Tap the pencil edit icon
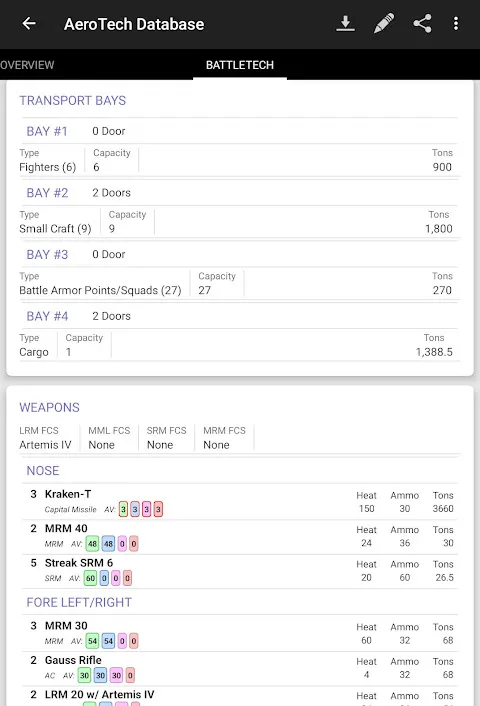Image resolution: width=480 pixels, height=706 pixels. 384,23
